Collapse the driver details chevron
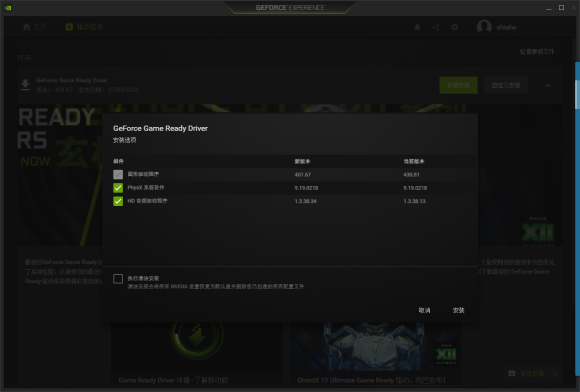Image resolution: width=580 pixels, height=392 pixels. tap(547, 85)
